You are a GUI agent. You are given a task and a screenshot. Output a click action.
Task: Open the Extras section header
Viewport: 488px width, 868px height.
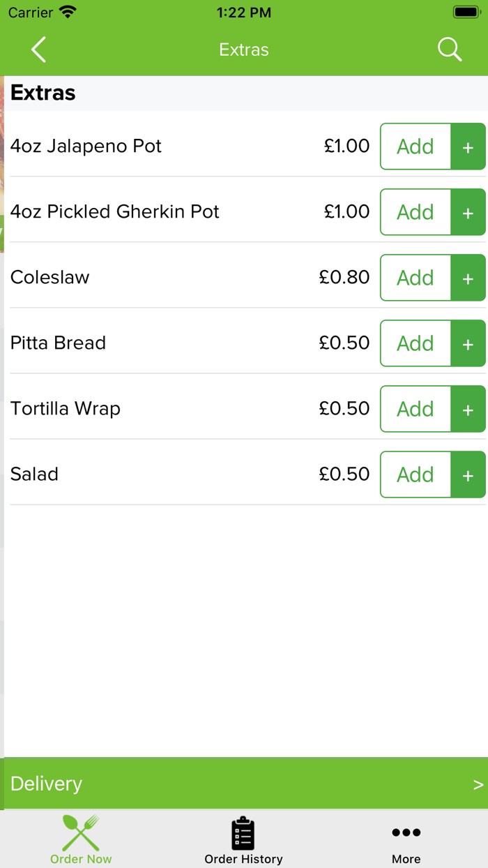(x=43, y=92)
